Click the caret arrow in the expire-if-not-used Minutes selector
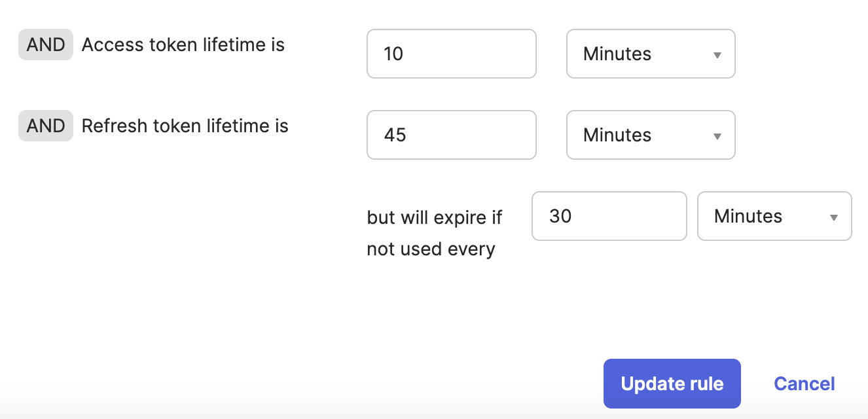Image resolution: width=868 pixels, height=419 pixels. (834, 217)
